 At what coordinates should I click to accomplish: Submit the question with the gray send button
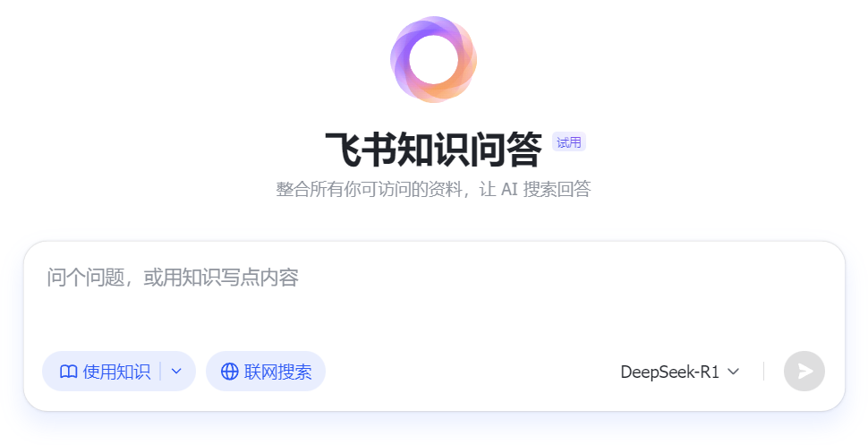click(x=804, y=372)
